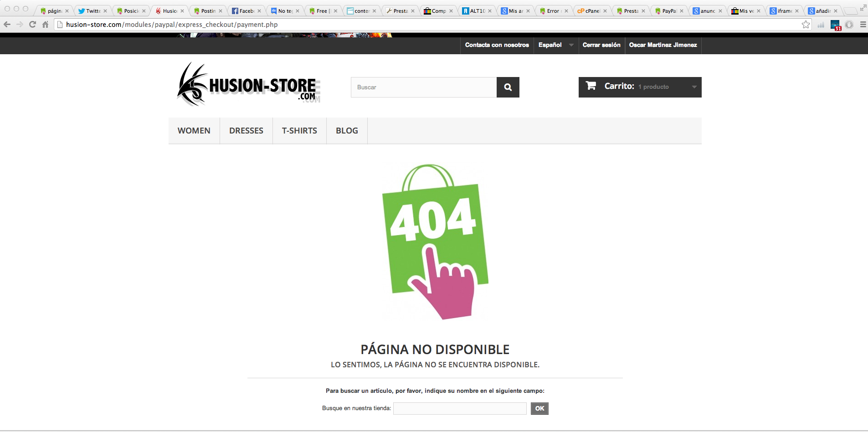Viewport: 868px width, 432px height.
Task: Switch to the PayPal tab
Action: pos(669,11)
